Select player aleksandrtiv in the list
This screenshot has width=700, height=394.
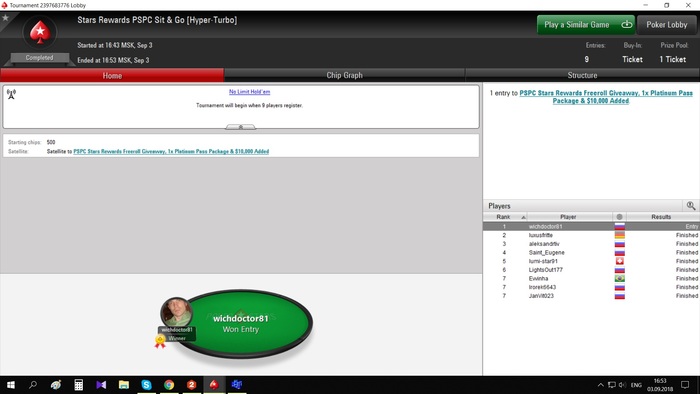591,244
